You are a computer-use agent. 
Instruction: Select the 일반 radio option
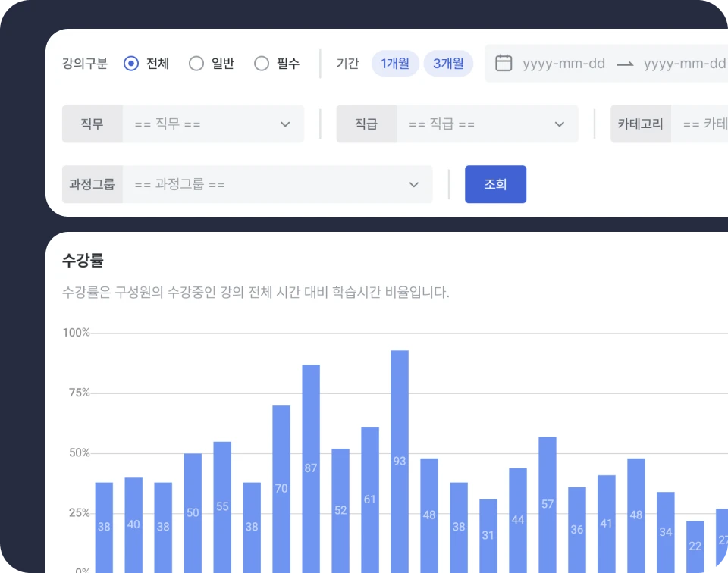[196, 64]
